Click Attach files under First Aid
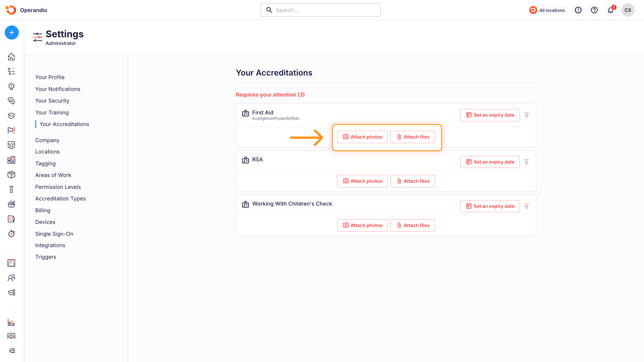644x362 pixels. pos(413,137)
